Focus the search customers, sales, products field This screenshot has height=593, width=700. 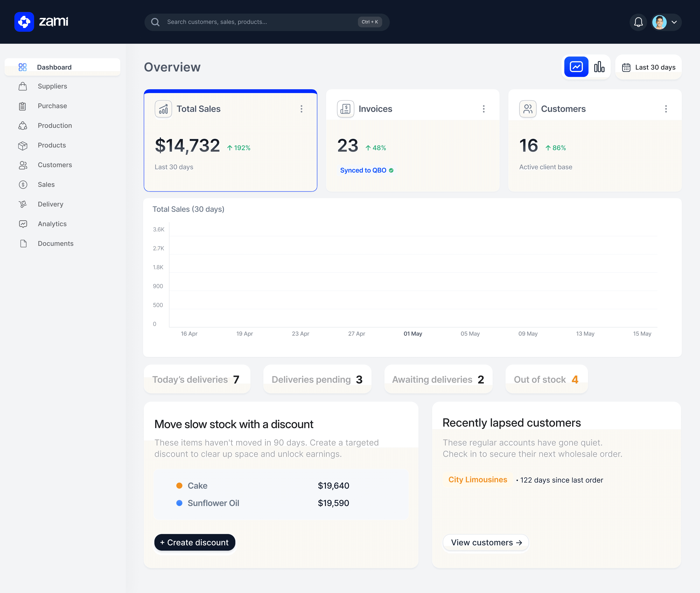point(267,22)
